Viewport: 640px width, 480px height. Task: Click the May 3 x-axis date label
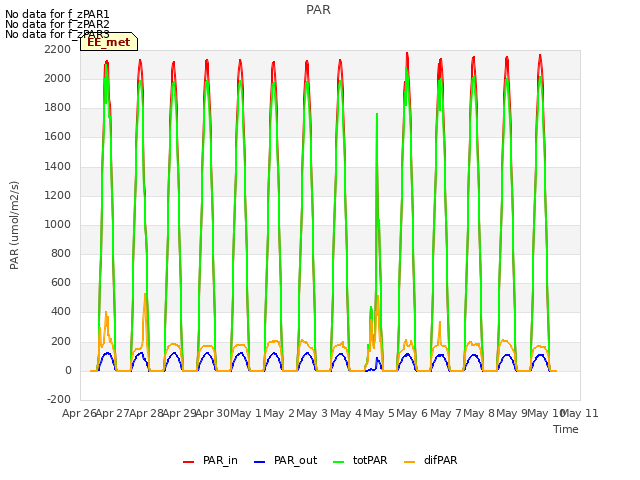pos(312,413)
